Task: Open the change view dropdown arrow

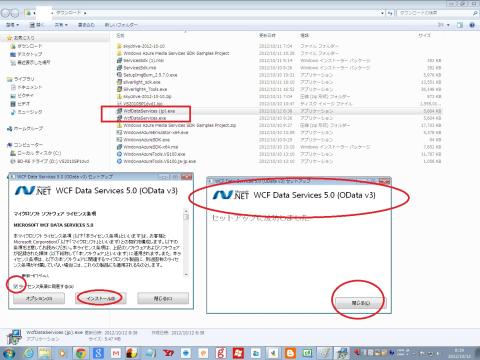Action: pos(448,25)
